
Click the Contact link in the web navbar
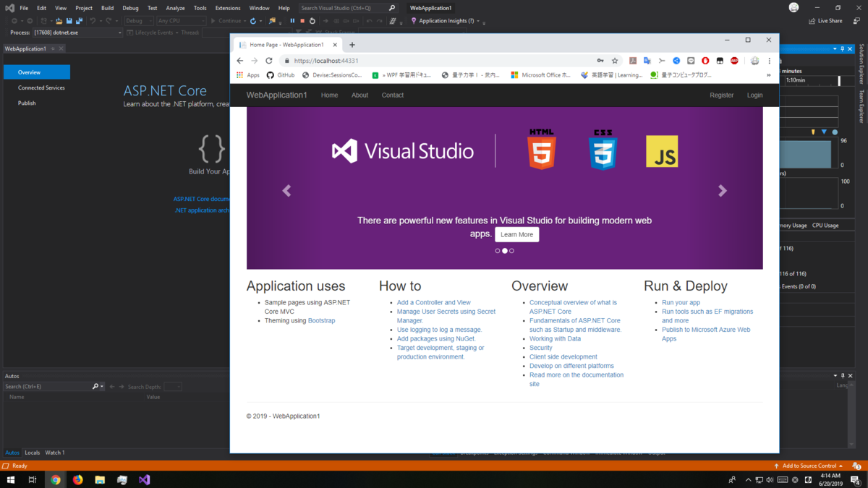tap(393, 95)
